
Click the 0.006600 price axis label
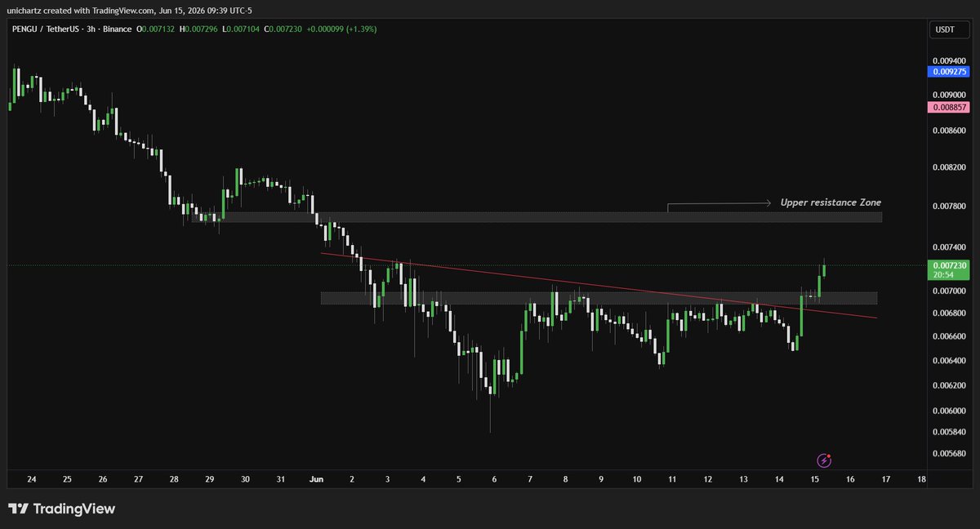pos(947,336)
